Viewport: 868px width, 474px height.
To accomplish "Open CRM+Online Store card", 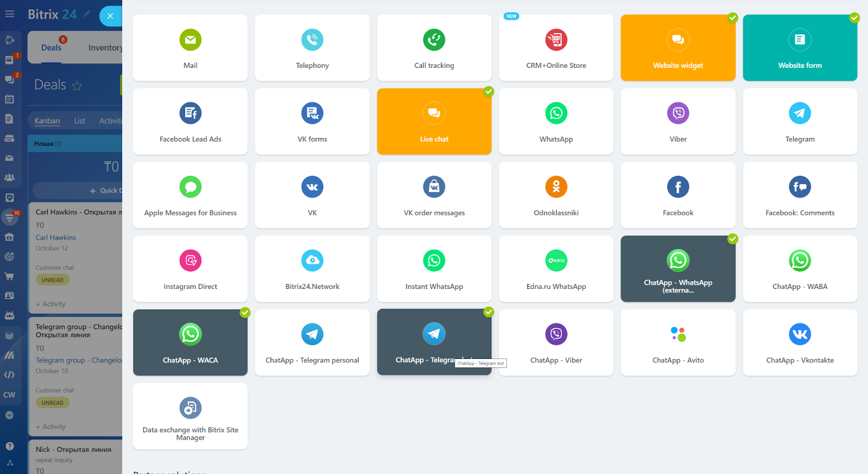I will pos(556,48).
